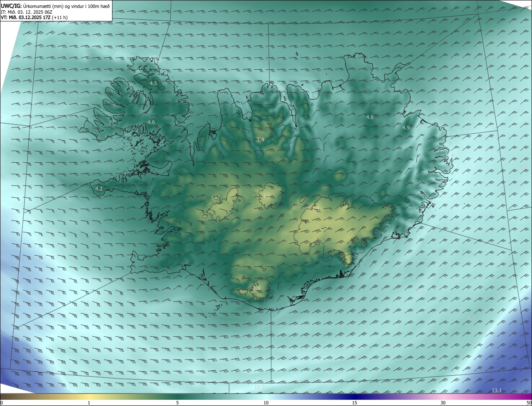Click the 9.2 value over the sea
The image size is (532, 406).
coord(420,291)
